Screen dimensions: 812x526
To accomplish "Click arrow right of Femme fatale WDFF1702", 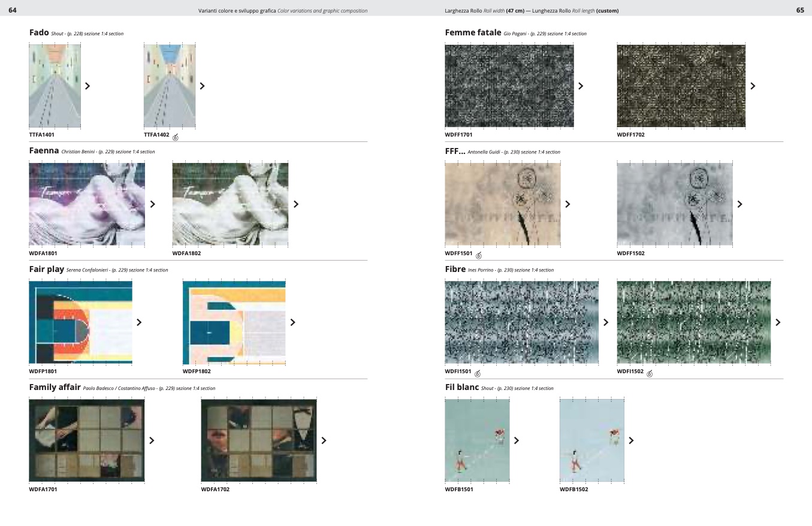I will 753,86.
